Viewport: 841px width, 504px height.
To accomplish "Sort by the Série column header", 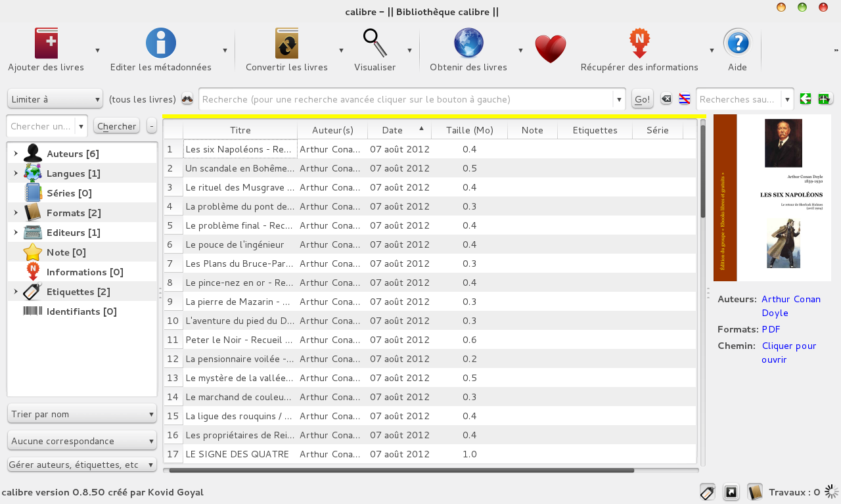I will click(658, 130).
